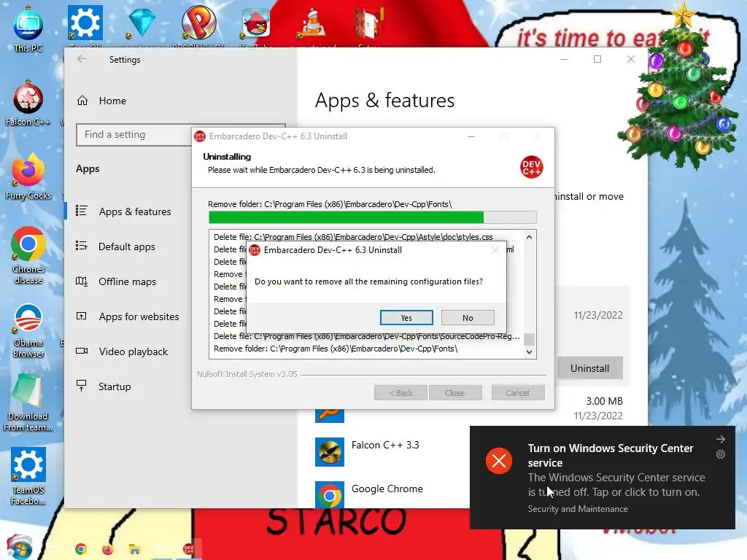747x560 pixels.
Task: Open This PC desktop icon
Action: click(x=28, y=29)
